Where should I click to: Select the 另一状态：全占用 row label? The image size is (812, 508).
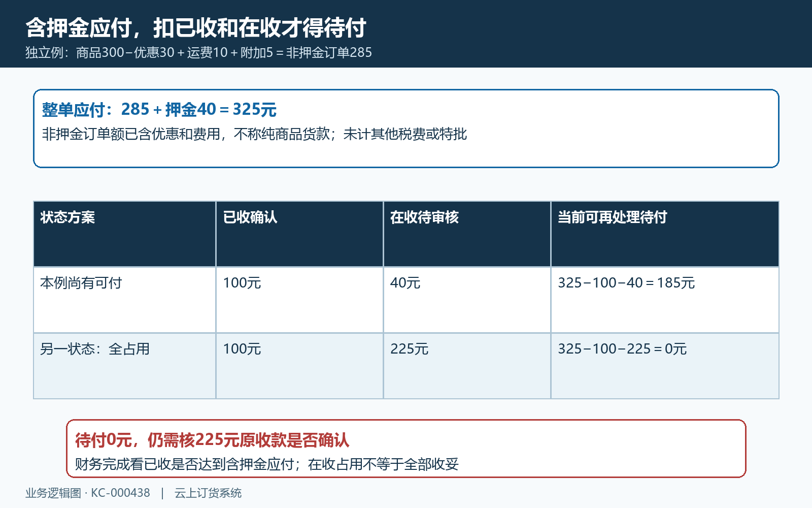click(95, 349)
